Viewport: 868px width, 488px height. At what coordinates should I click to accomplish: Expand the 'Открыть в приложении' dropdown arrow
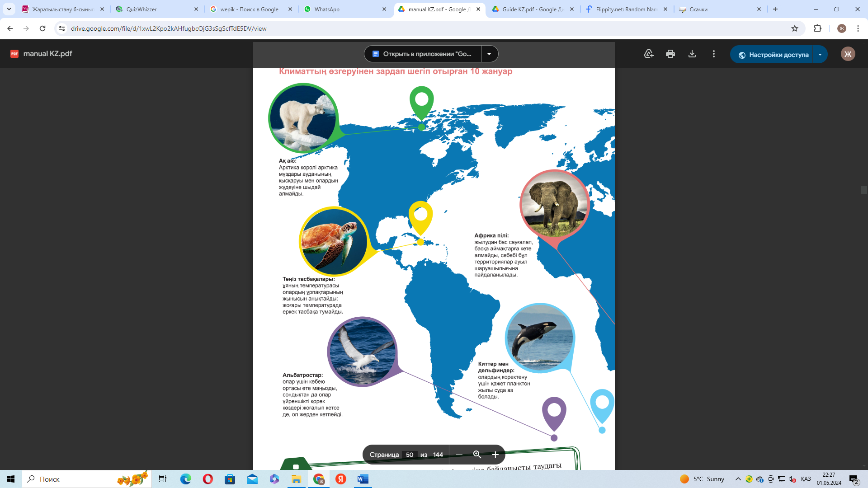pyautogui.click(x=489, y=54)
